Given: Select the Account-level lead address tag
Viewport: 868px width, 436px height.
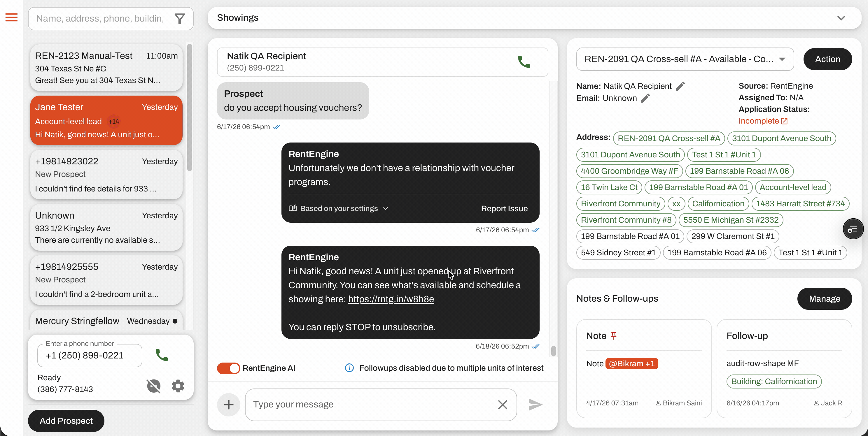Looking at the screenshot, I should (793, 187).
